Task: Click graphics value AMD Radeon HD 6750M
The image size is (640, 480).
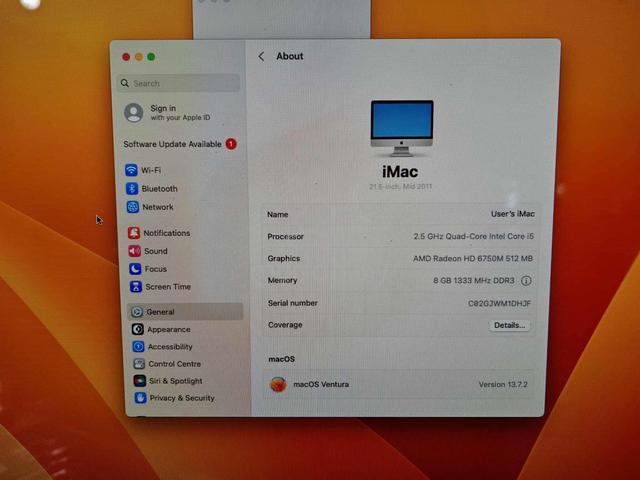Action: click(x=473, y=258)
